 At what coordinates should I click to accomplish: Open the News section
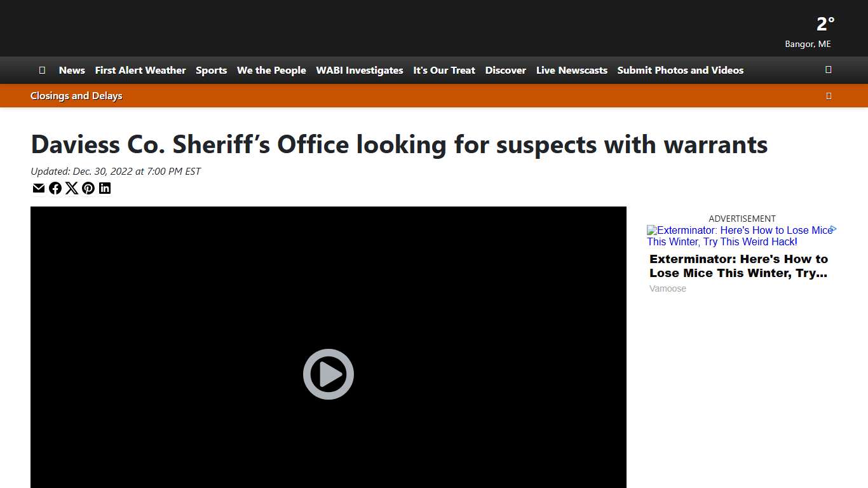click(71, 70)
